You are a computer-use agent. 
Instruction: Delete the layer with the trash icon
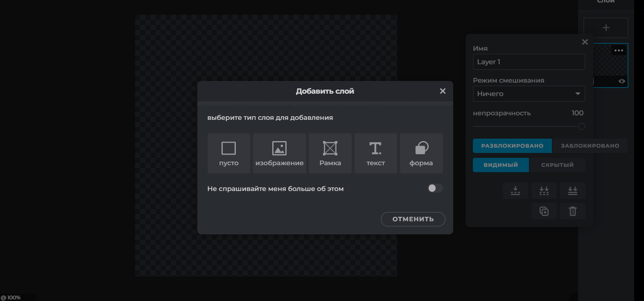tap(573, 211)
